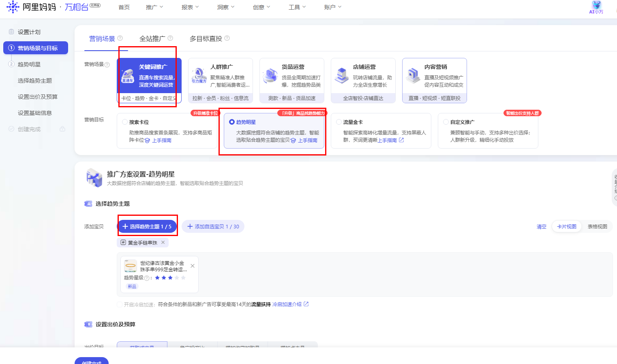The image size is (617, 364).
Task: Open external link icon beside 冷启加速介绍
Action: 306,304
